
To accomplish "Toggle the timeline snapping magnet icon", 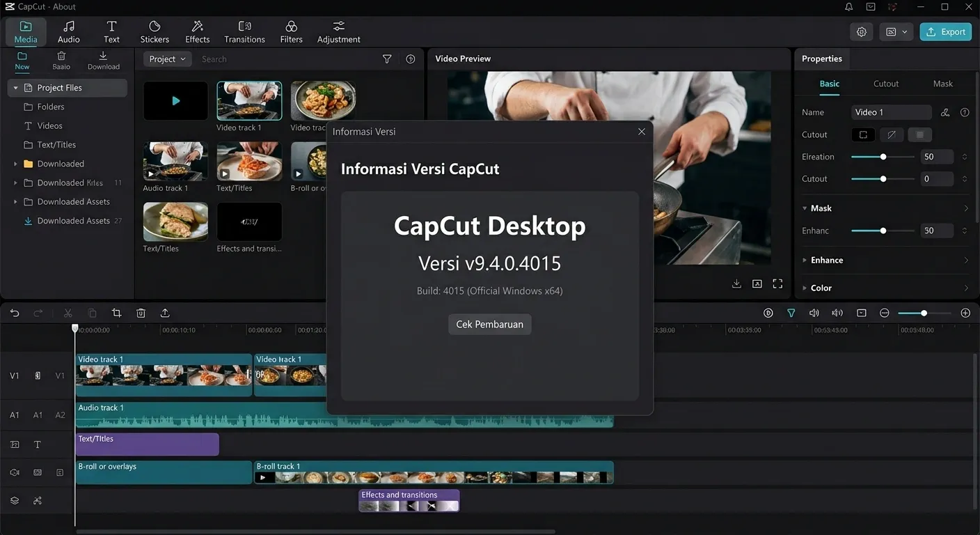I will 791,313.
